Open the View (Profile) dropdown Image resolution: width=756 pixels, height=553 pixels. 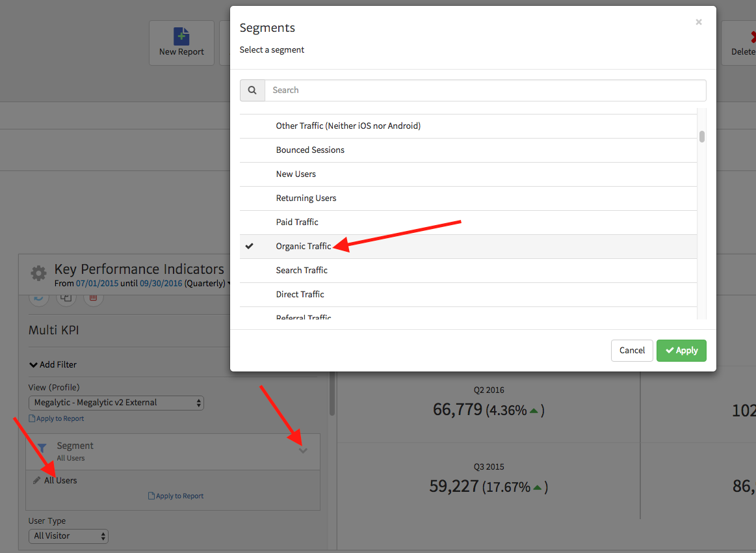(116, 403)
